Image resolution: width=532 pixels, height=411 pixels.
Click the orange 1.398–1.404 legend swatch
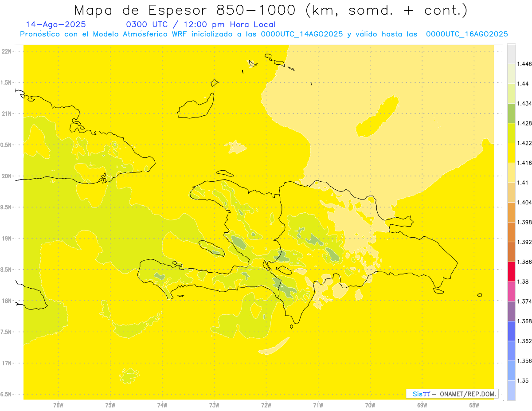coord(511,212)
